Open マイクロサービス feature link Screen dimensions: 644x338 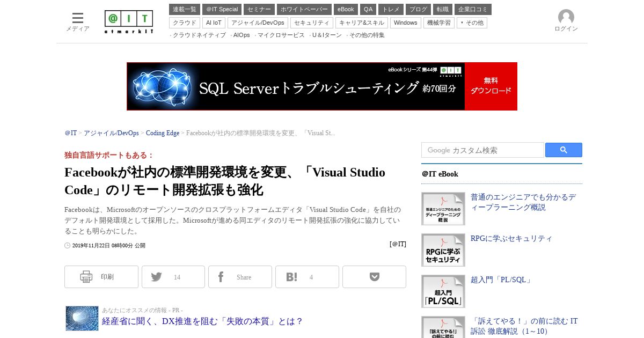[281, 35]
